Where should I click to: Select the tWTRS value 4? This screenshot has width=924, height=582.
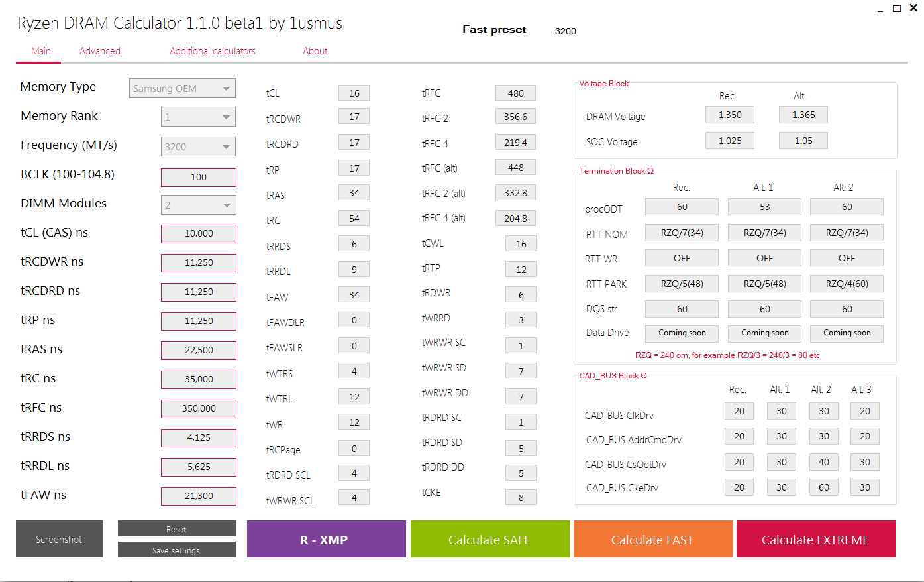tap(354, 371)
